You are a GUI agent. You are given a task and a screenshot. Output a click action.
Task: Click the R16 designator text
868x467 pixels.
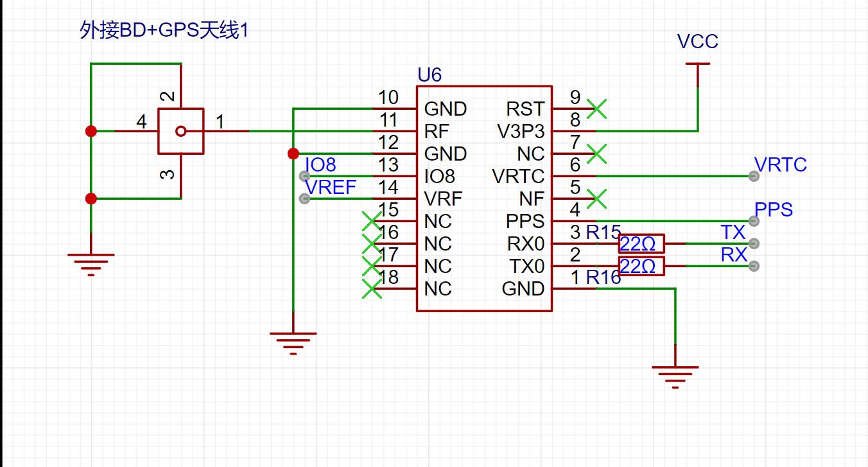pos(603,278)
